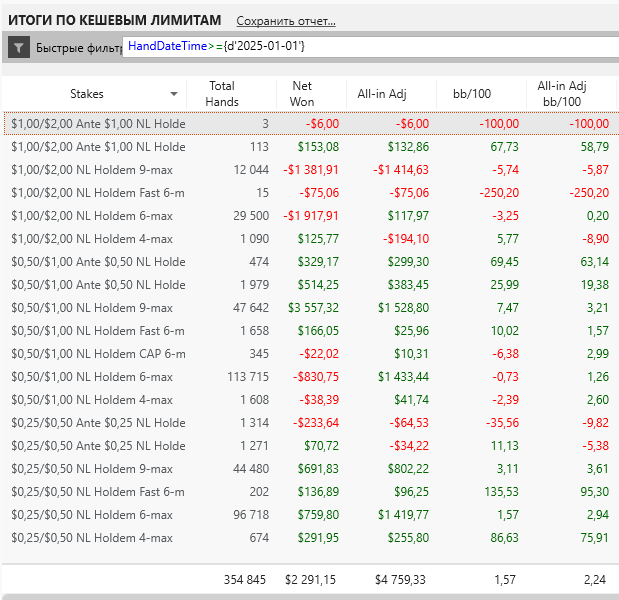The image size is (619, 600).
Task: Click the -$1 917,91 net won cell
Action: tap(311, 215)
